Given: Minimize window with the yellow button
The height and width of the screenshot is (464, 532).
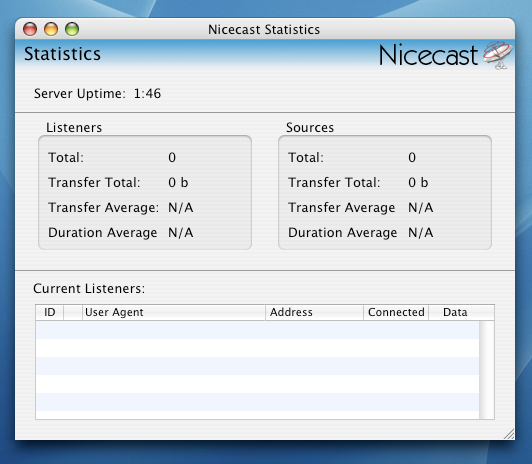Looking at the screenshot, I should pos(51,29).
